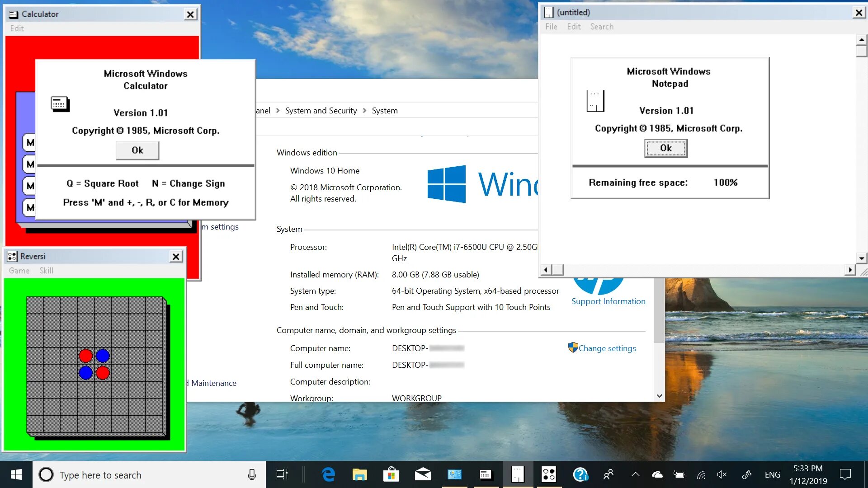Go to System and Security breadcrumb
This screenshot has height=488, width=868.
click(x=321, y=111)
